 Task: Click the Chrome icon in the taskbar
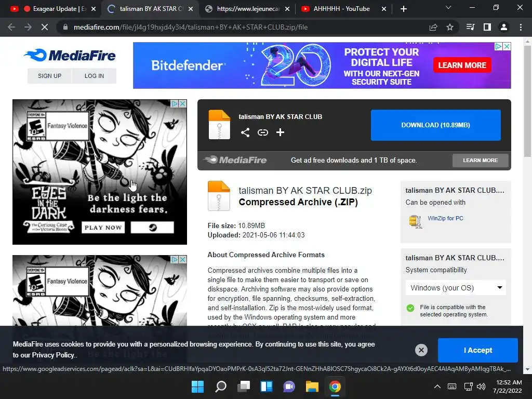(335, 387)
